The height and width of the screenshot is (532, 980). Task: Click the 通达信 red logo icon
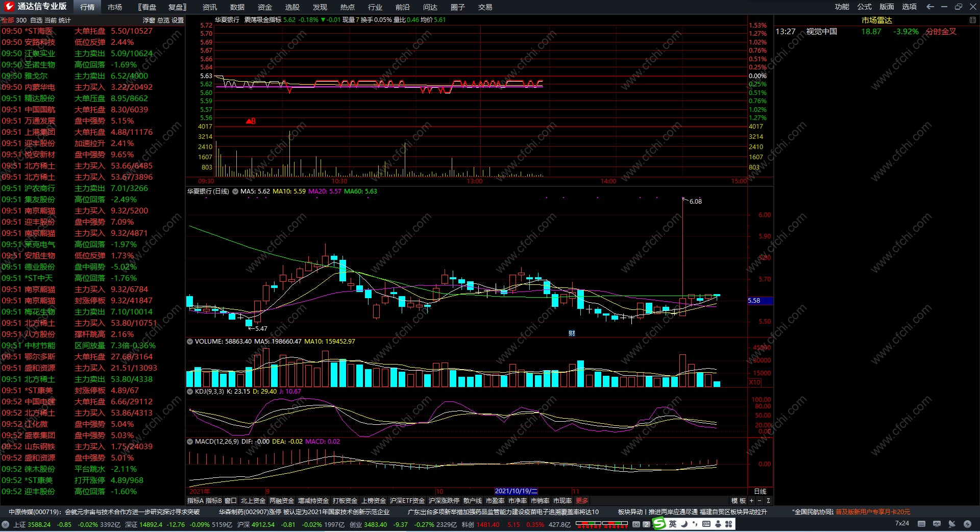[x=9, y=7]
